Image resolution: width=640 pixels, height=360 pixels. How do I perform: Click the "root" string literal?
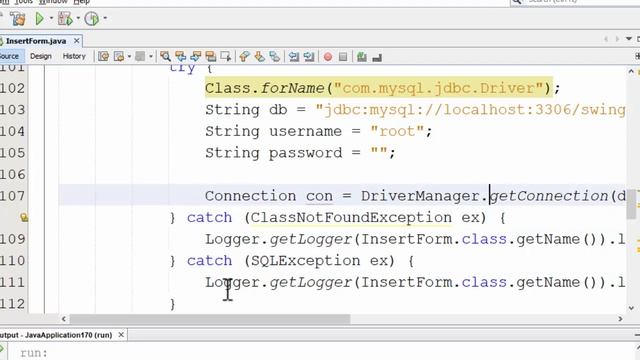[397, 131]
